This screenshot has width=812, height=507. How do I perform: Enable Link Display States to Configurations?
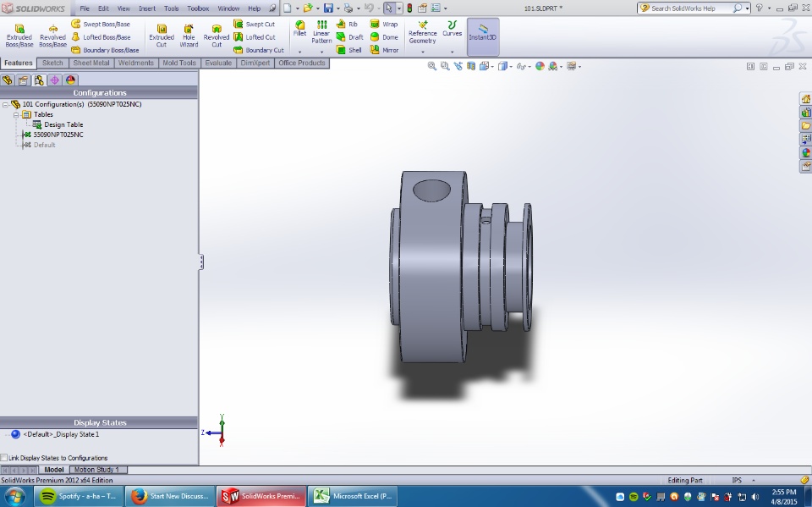point(4,458)
